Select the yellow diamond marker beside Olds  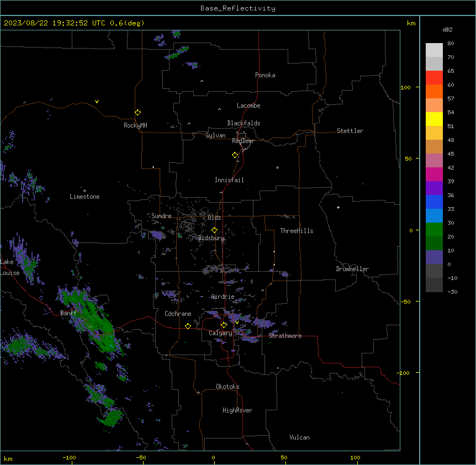pos(214,230)
